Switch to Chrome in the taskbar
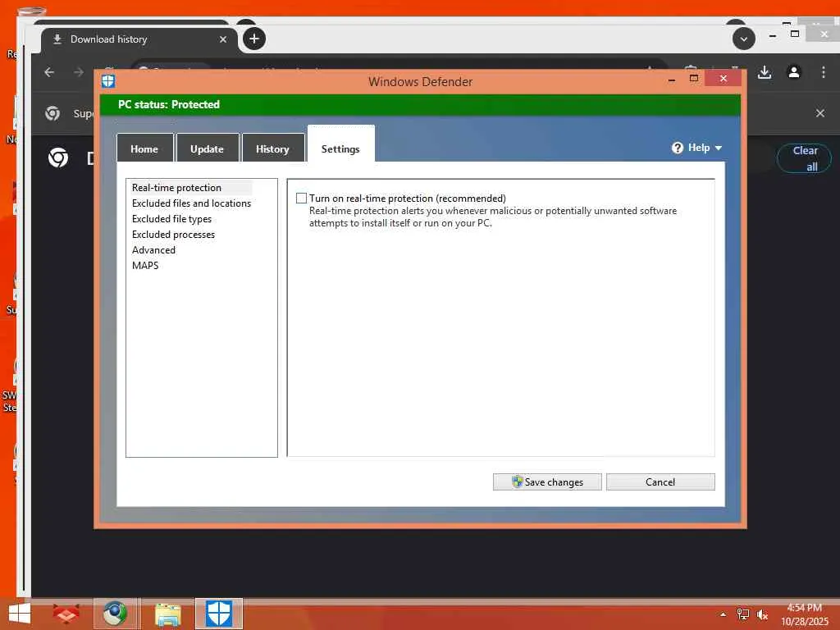This screenshot has height=630, width=840. (x=116, y=614)
